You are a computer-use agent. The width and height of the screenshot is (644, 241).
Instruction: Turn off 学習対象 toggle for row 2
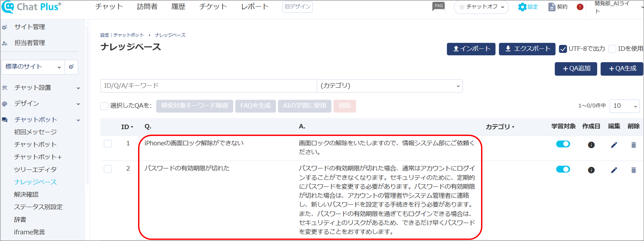pos(563,169)
